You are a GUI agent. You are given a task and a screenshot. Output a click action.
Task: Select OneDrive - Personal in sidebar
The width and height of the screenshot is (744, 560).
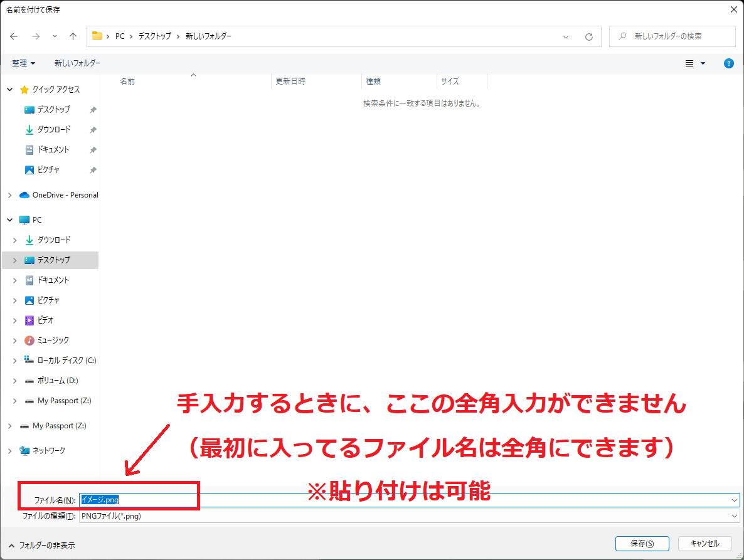65,195
